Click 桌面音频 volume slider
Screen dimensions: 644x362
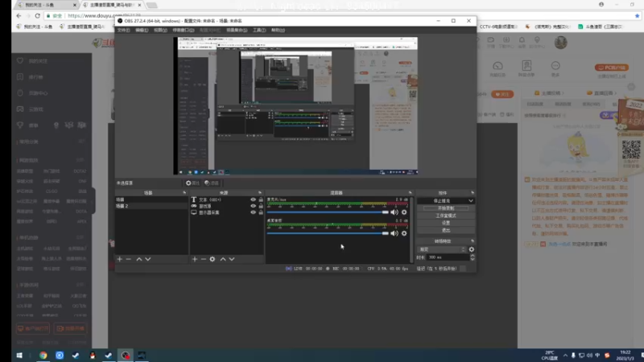[x=328, y=233]
